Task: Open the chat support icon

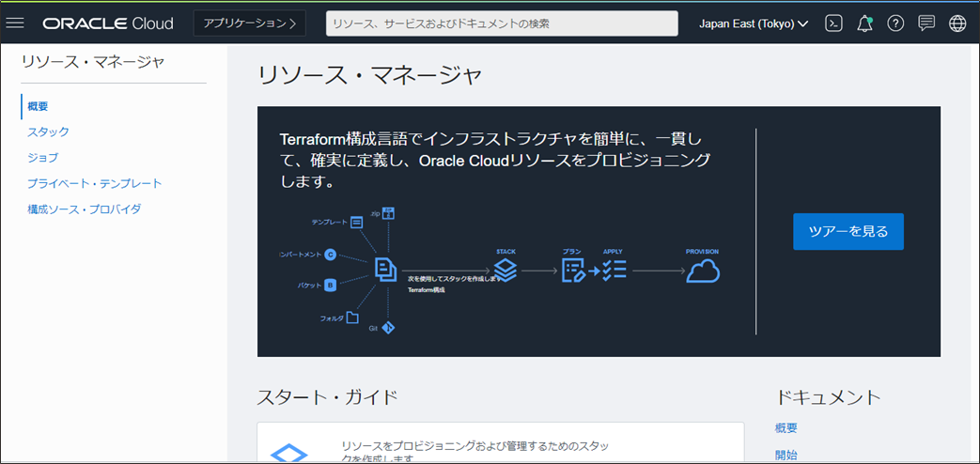Action: pos(926,23)
